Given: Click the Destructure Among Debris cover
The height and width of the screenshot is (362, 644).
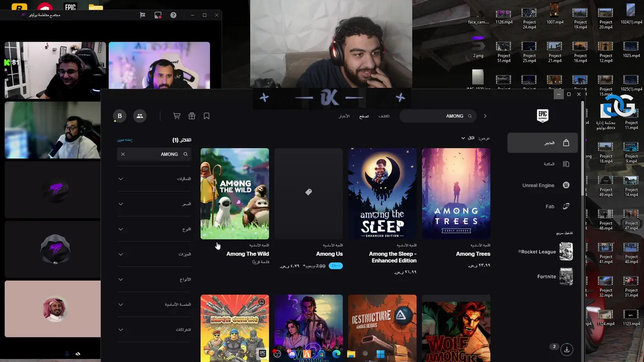Looking at the screenshot, I should click(x=382, y=328).
